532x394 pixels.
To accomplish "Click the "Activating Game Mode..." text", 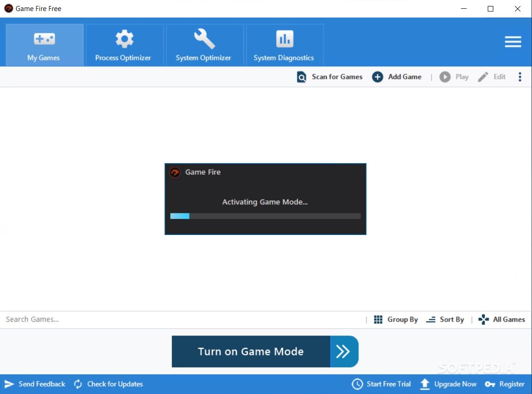I will tap(265, 202).
